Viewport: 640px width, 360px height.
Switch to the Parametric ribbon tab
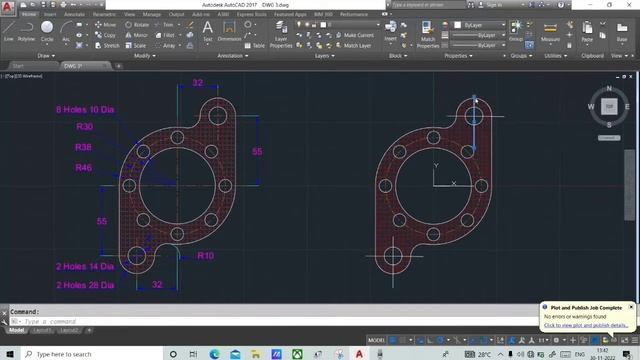(x=104, y=14)
